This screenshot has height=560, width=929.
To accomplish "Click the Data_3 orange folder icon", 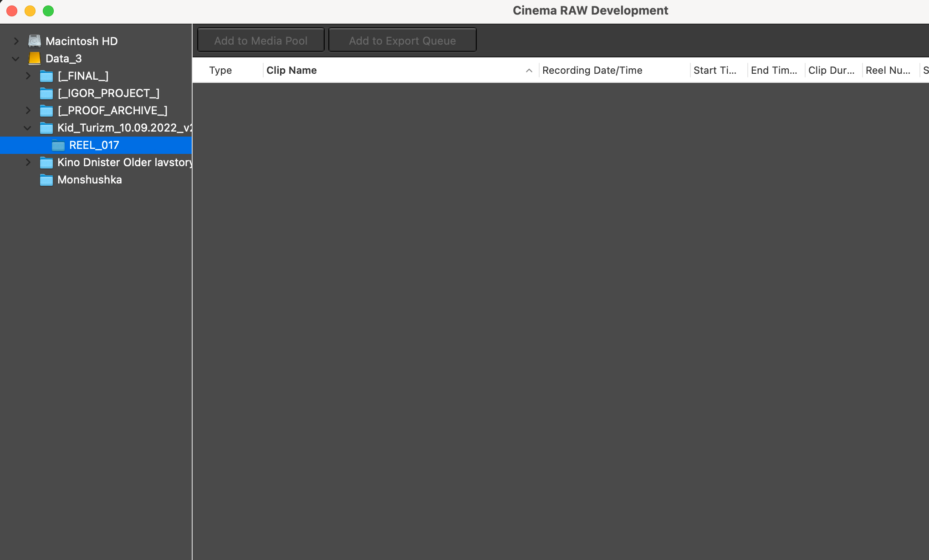I will (35, 58).
